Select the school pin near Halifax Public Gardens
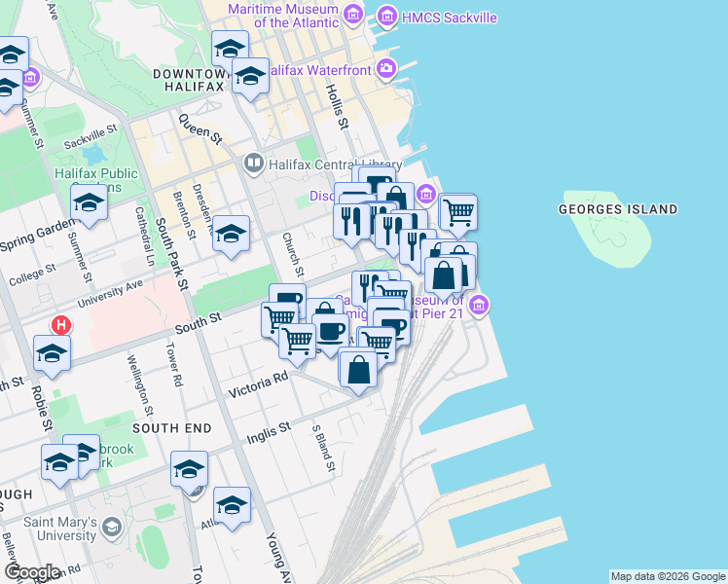This screenshot has width=728, height=584. [90, 204]
